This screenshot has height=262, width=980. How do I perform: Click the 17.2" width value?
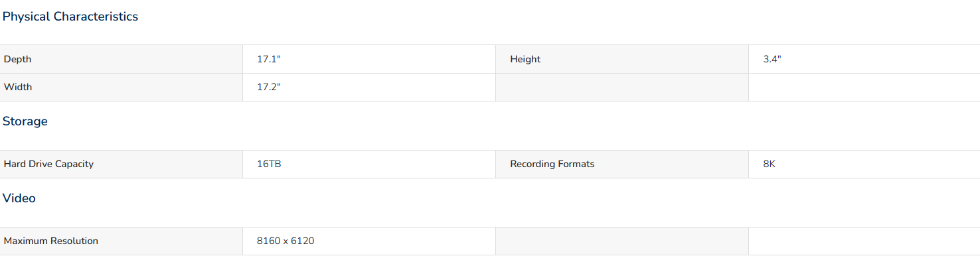click(x=269, y=87)
